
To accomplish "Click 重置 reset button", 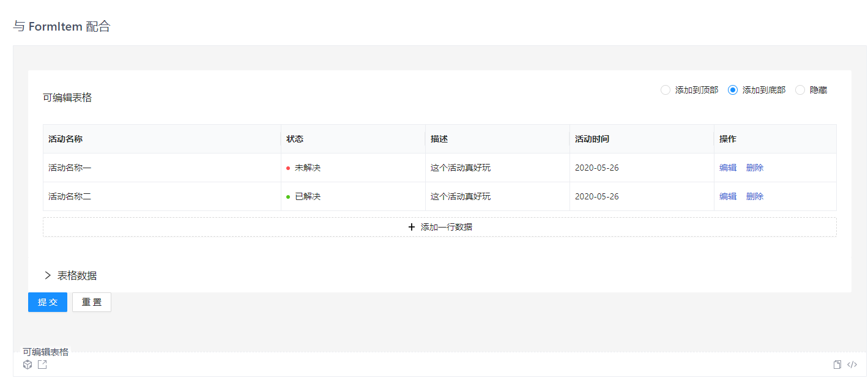I will [x=92, y=302].
